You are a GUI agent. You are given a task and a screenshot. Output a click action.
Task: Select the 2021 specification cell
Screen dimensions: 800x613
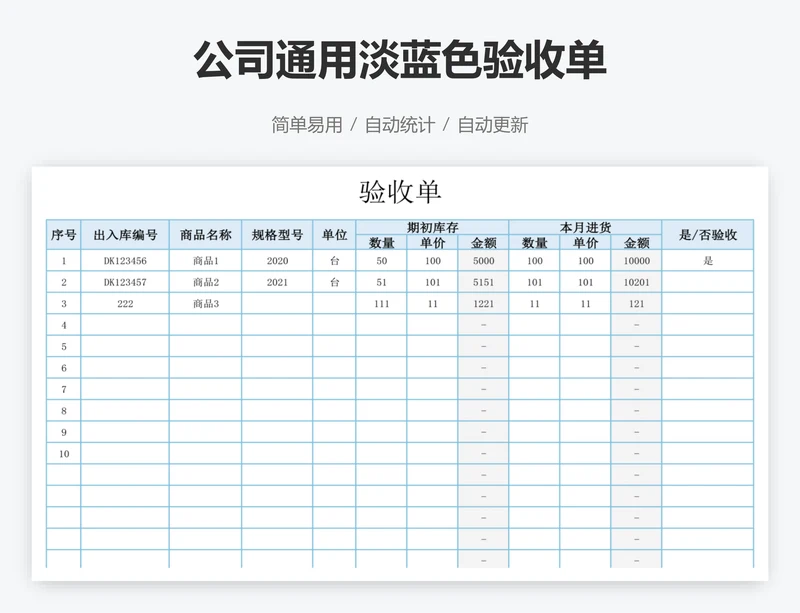[277, 282]
